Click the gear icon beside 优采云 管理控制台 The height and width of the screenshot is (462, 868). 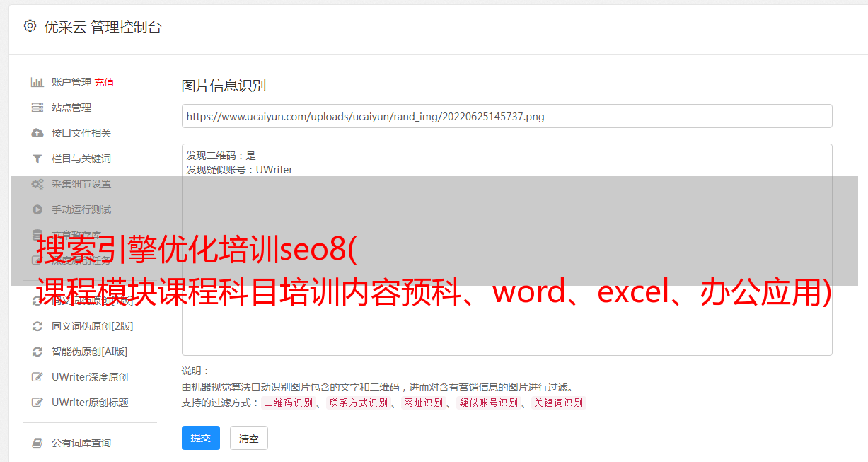click(x=30, y=26)
